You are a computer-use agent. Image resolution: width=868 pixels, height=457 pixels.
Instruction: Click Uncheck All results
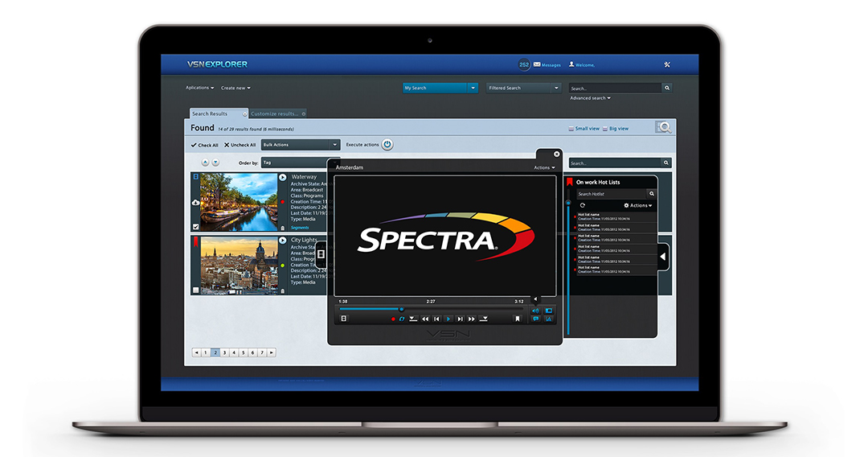click(x=240, y=145)
